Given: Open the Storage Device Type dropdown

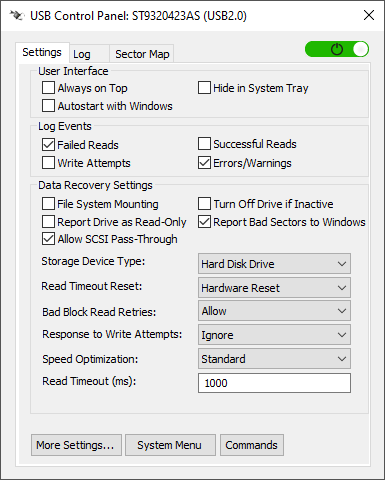Looking at the screenshot, I should point(274,264).
